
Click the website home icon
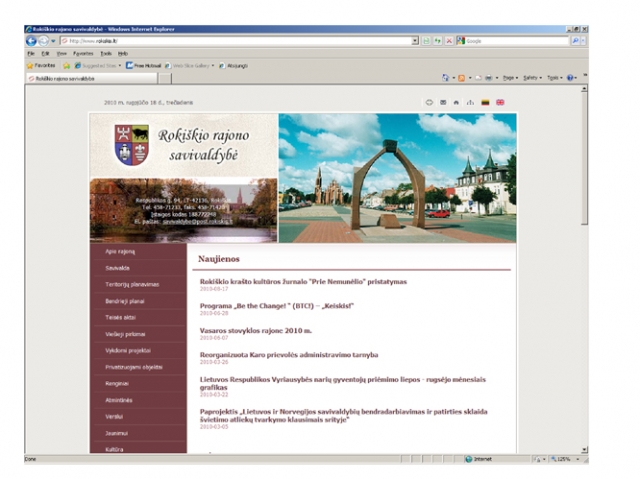456,102
